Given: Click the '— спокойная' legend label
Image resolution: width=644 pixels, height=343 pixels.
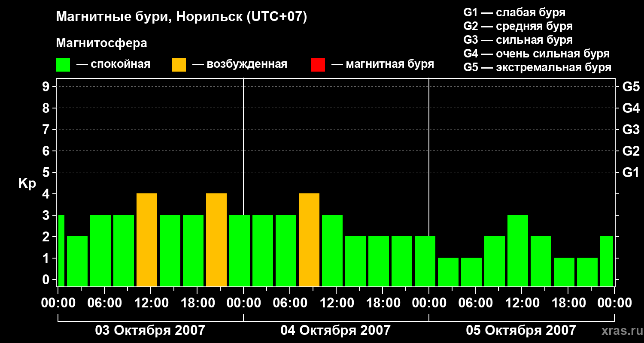Looking at the screenshot, I should [x=113, y=65].
